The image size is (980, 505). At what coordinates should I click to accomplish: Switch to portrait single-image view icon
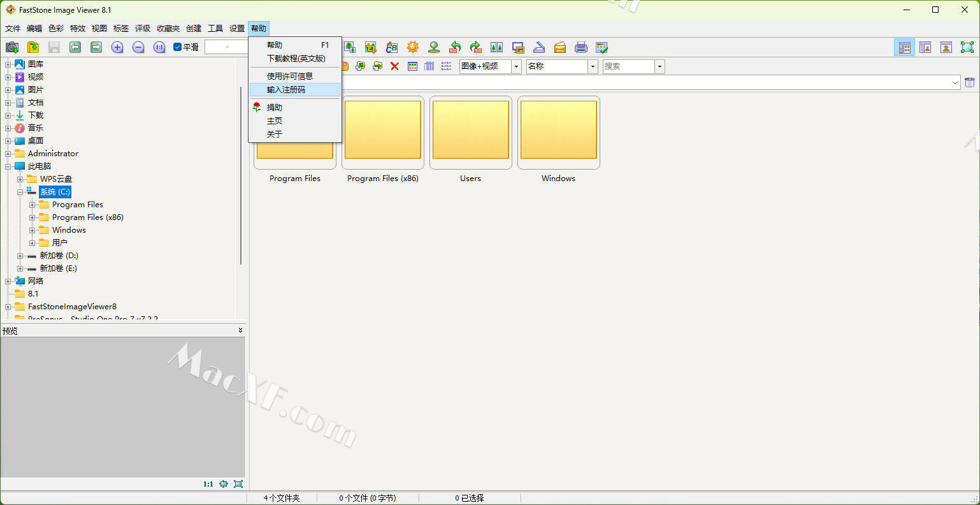[946, 47]
